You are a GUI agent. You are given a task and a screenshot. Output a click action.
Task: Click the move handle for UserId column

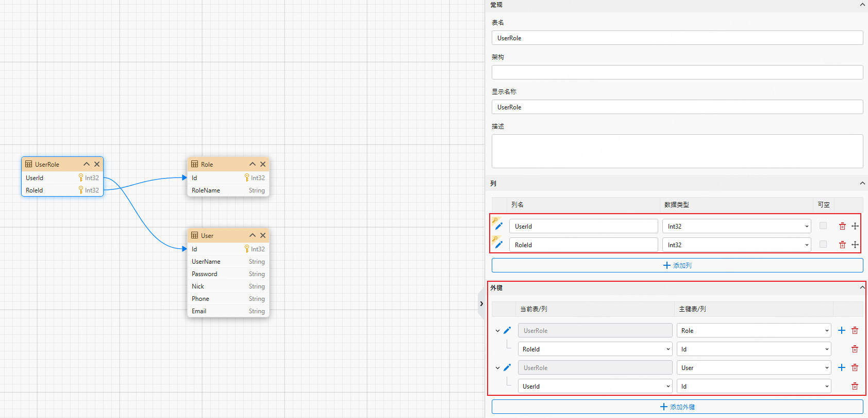click(x=855, y=226)
